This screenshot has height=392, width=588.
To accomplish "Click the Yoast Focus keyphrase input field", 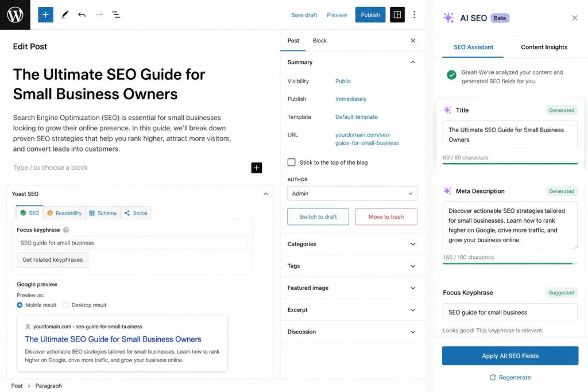I will click(x=131, y=243).
